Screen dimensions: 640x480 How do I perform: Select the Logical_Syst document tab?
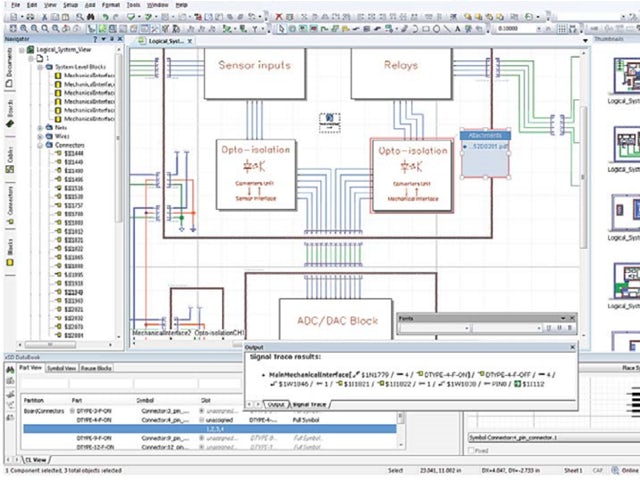[165, 41]
